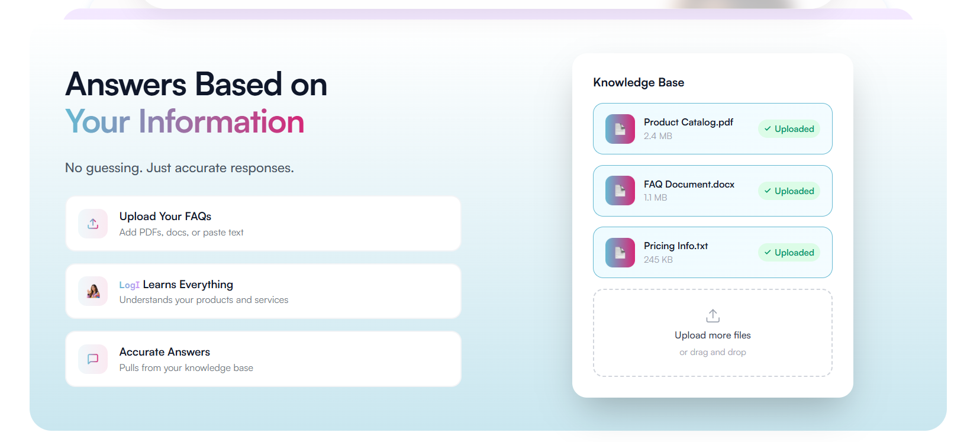Screen dimensions: 980x442
Task: Click 'Understands your products and services' text
Action: (x=204, y=300)
